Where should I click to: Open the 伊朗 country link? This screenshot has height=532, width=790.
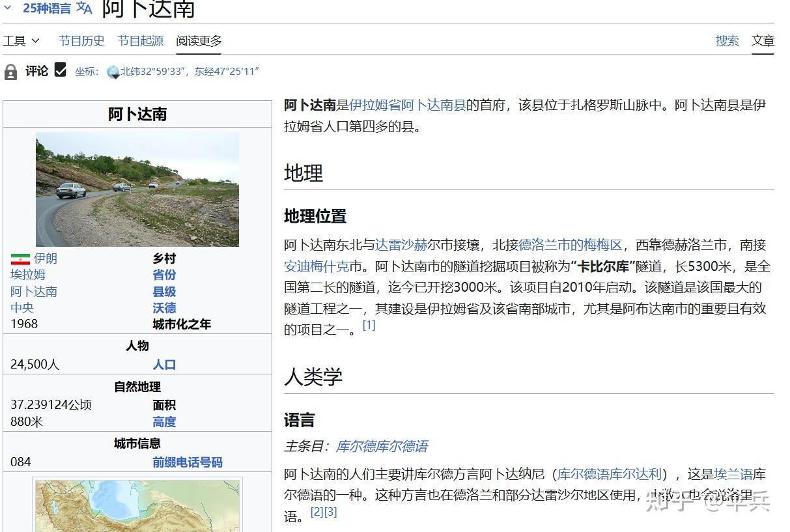coord(46,259)
